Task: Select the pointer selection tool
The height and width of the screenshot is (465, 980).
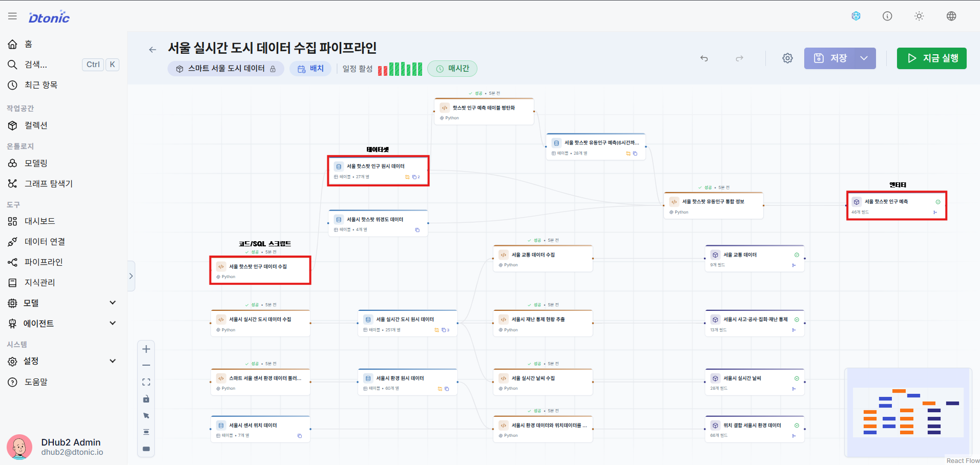Action: [146, 416]
